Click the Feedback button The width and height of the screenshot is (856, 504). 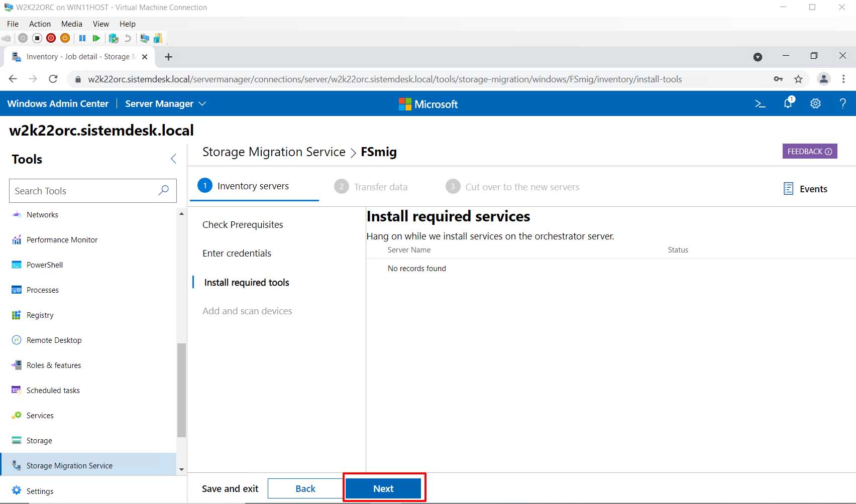pyautogui.click(x=810, y=151)
